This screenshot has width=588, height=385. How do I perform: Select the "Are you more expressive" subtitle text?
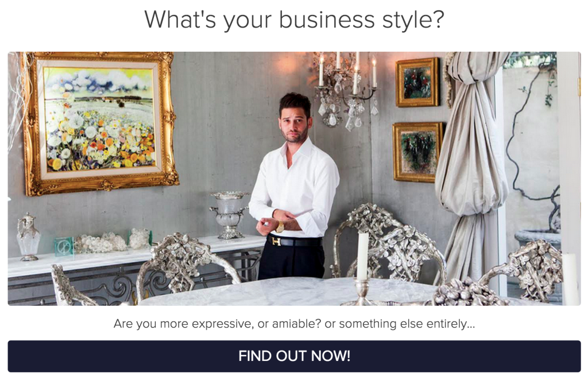(x=295, y=324)
